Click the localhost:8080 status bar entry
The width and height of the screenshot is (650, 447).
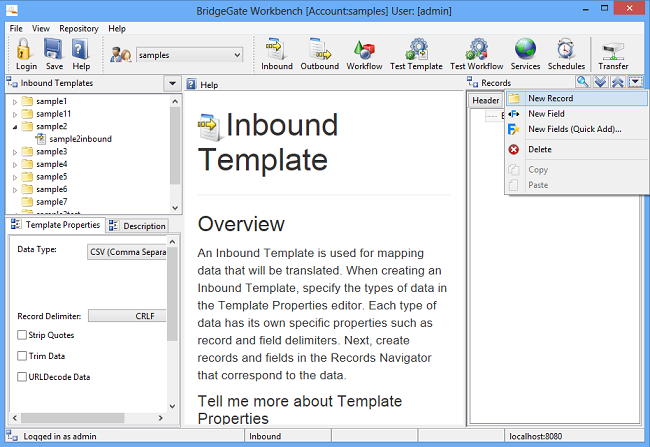coord(535,436)
